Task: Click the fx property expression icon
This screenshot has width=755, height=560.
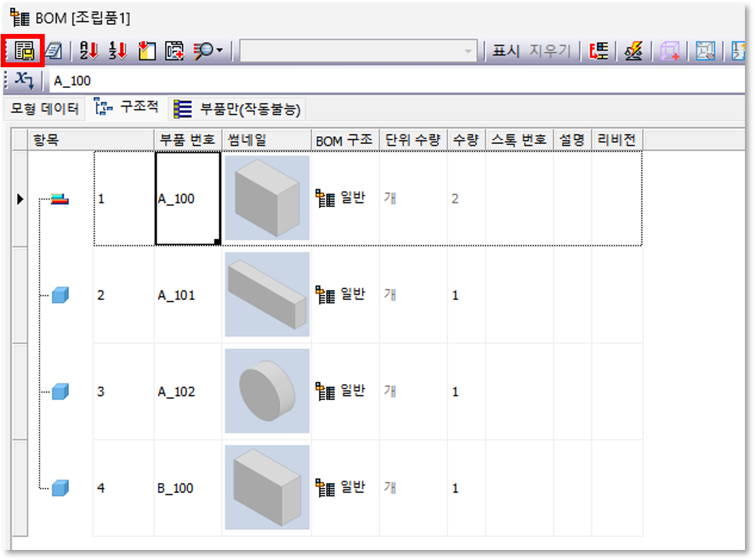Action: 24,80
